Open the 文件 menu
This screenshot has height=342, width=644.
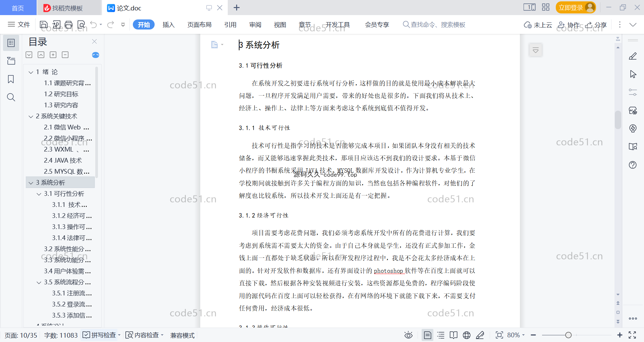pos(19,24)
